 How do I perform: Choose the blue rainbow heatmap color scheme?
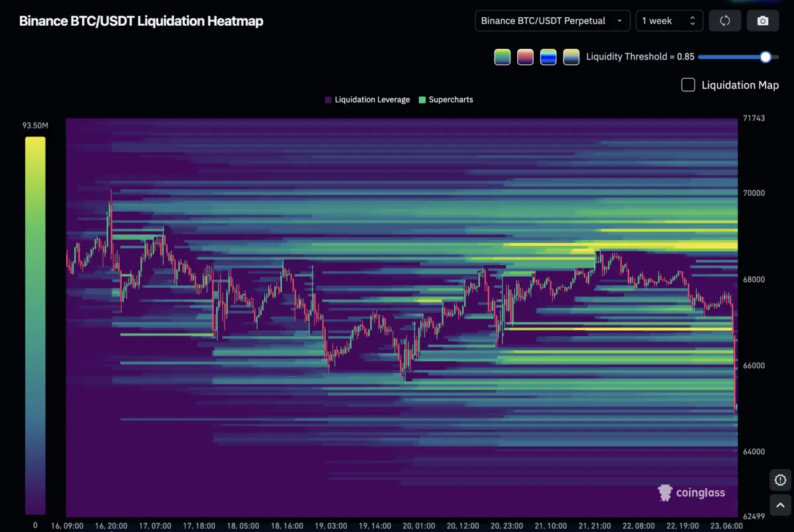[548, 57]
